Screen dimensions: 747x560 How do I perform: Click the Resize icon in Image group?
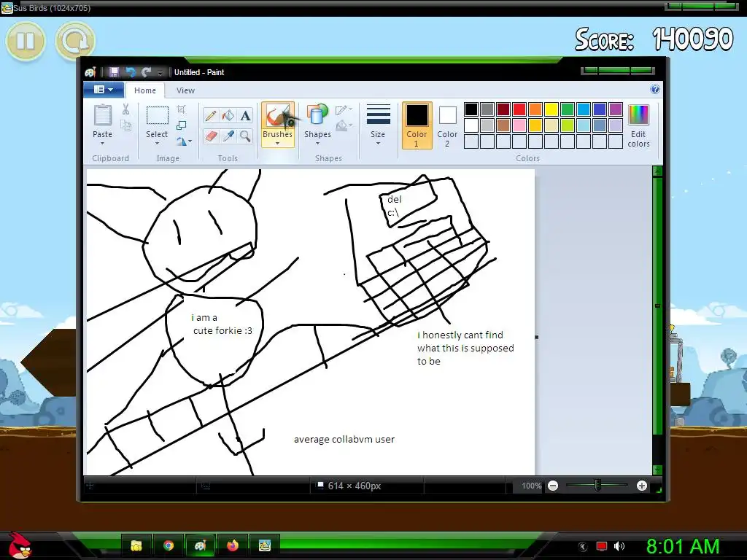[x=181, y=125]
